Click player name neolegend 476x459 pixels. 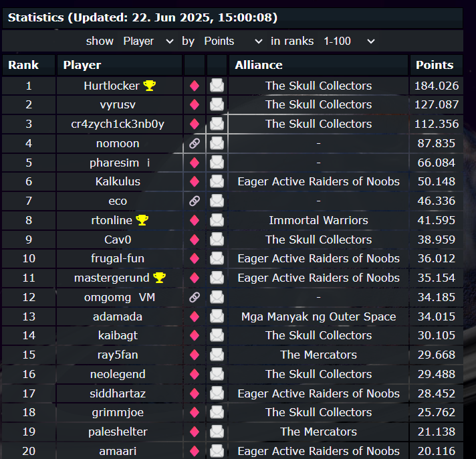pyautogui.click(x=118, y=374)
